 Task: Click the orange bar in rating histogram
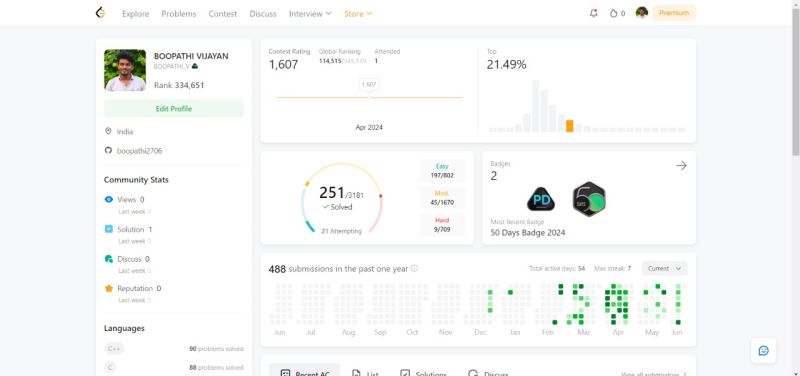(569, 126)
